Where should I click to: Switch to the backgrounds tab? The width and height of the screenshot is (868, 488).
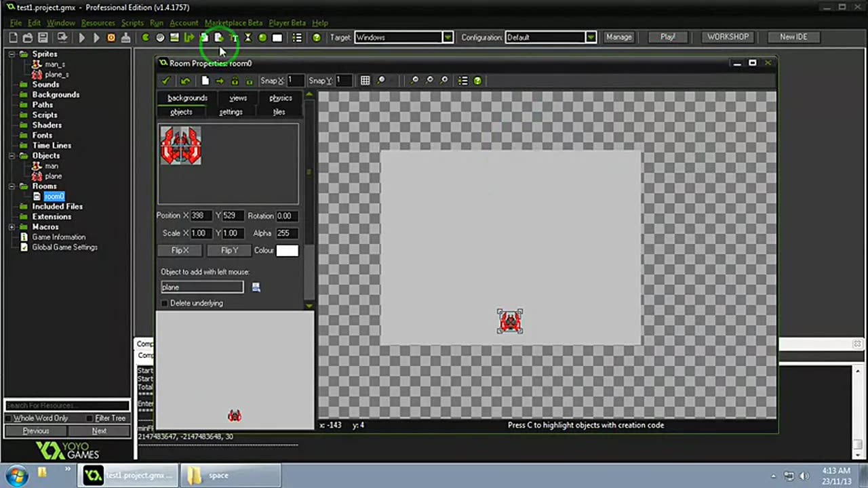click(187, 98)
